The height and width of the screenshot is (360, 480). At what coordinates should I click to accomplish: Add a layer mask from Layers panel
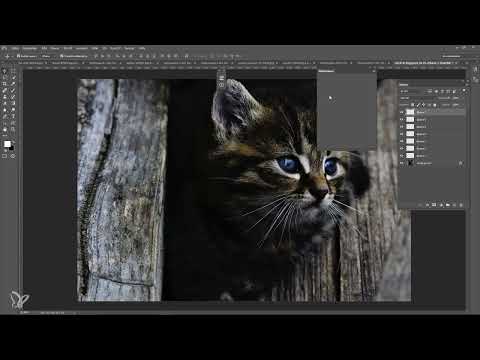click(x=434, y=205)
